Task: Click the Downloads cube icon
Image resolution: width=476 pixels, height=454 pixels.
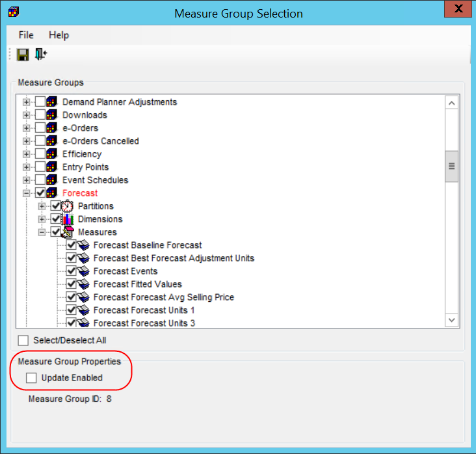Action: (52, 115)
